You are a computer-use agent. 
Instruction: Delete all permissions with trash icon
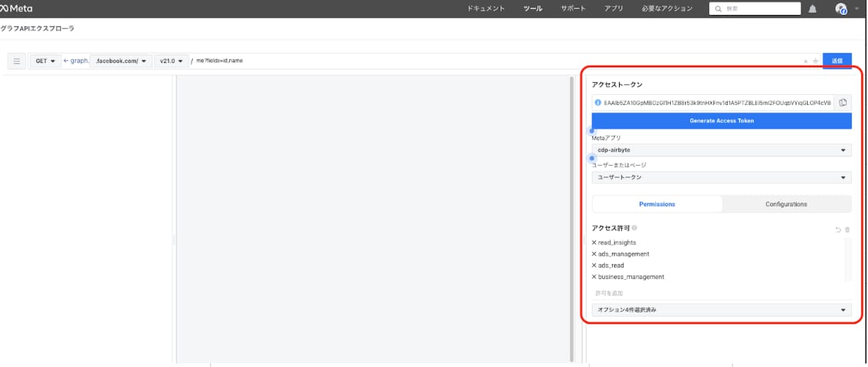tap(847, 230)
